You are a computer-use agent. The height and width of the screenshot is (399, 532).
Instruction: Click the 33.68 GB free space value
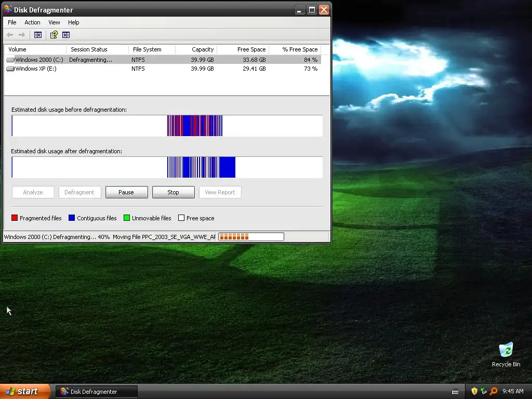tap(254, 60)
